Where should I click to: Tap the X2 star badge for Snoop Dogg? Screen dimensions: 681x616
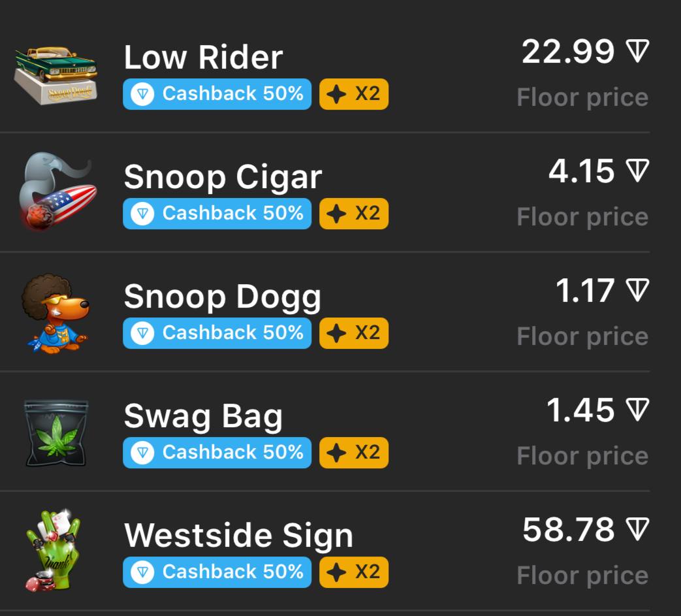[x=354, y=333]
